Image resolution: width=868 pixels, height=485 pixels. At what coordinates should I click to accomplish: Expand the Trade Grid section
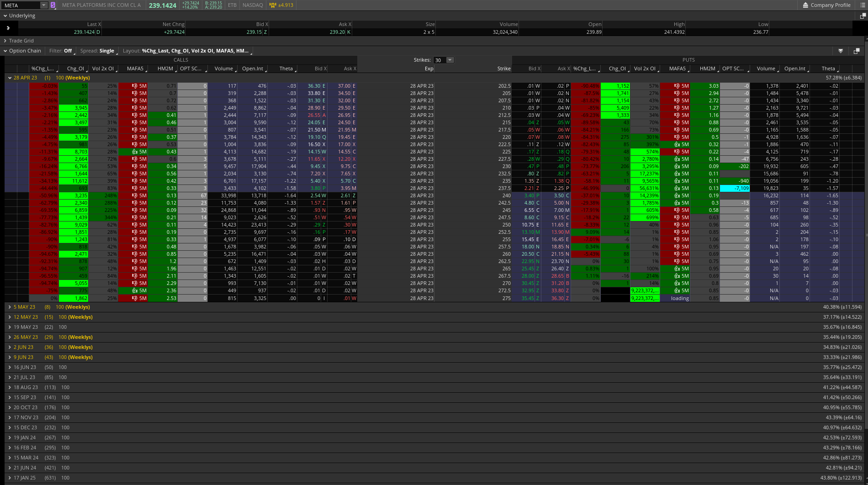click(5, 41)
